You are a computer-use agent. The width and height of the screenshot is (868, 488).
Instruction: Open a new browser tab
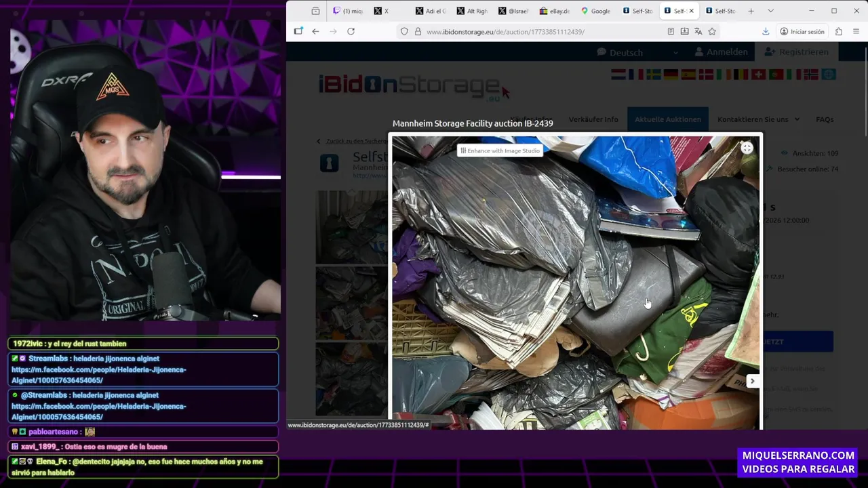(x=751, y=11)
